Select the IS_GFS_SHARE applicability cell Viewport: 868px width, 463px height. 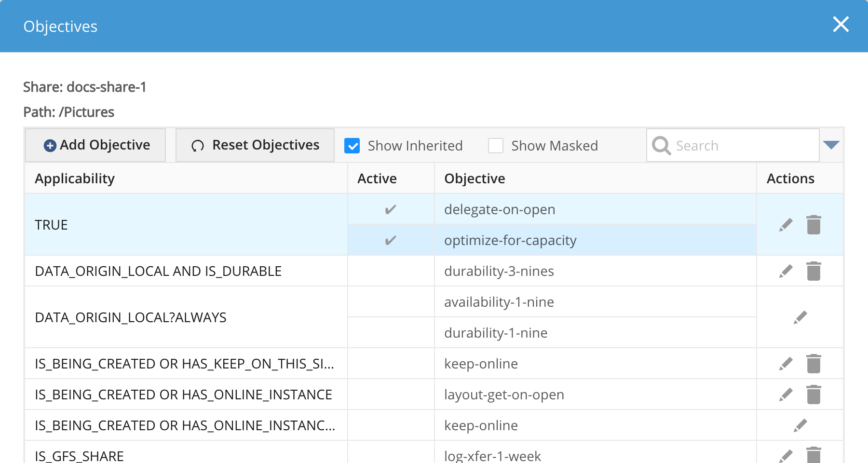point(186,452)
